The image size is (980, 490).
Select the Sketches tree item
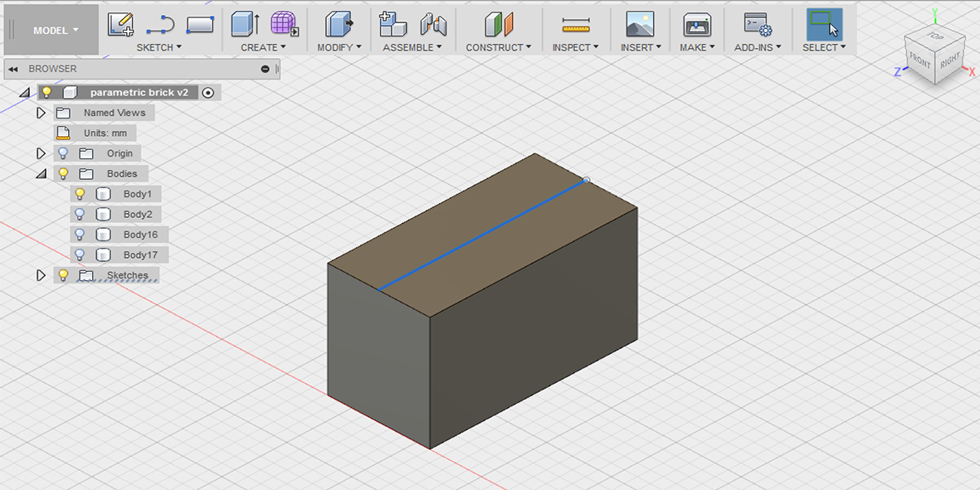click(x=128, y=275)
